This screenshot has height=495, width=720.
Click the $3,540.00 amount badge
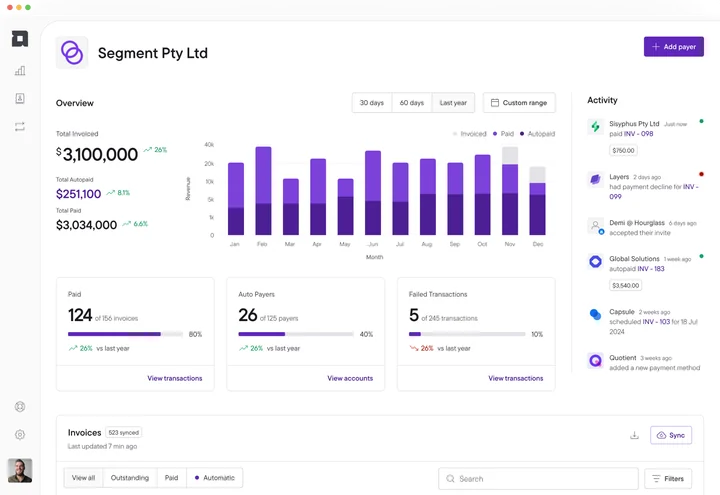pos(625,285)
